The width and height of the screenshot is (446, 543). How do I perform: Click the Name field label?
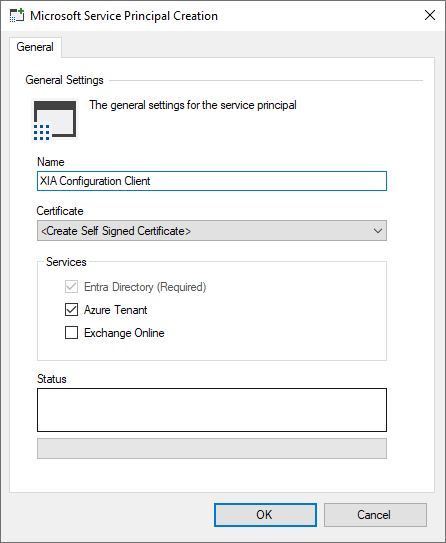coord(51,162)
